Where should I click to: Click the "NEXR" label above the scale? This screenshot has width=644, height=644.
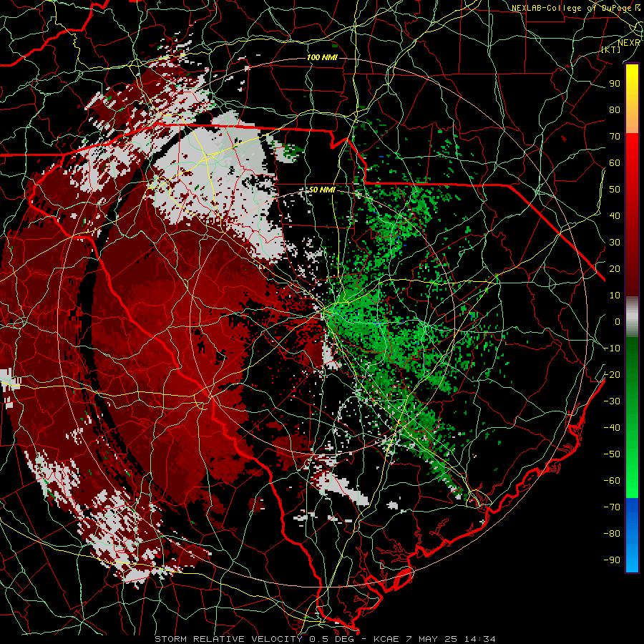click(629, 43)
